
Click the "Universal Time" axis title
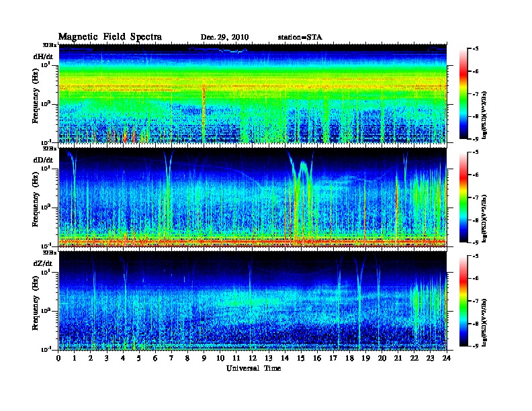coord(254,368)
